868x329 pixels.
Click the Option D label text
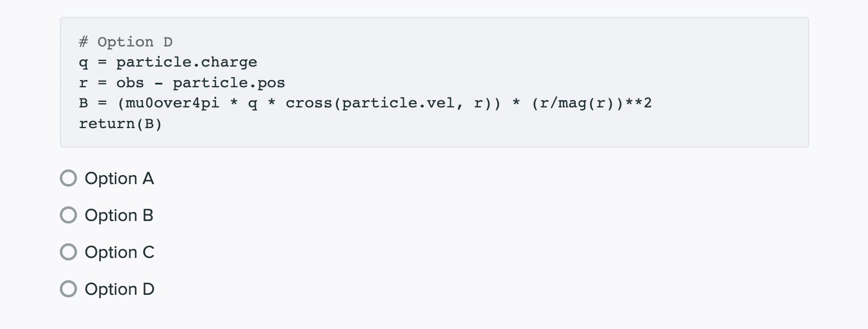tap(119, 289)
